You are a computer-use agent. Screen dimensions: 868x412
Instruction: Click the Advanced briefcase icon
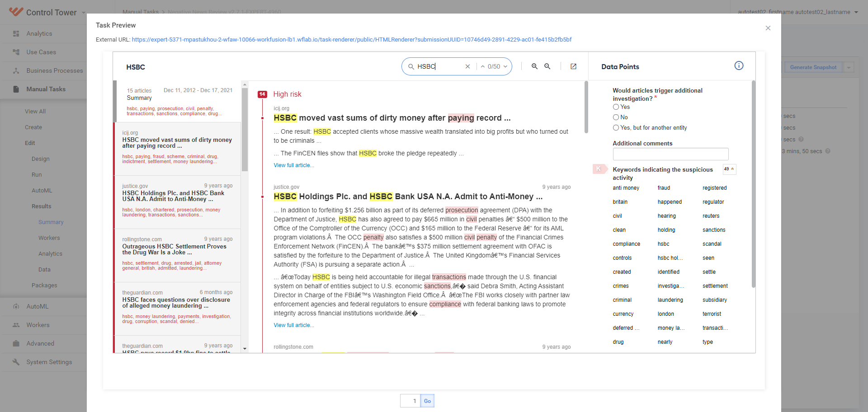click(x=16, y=343)
